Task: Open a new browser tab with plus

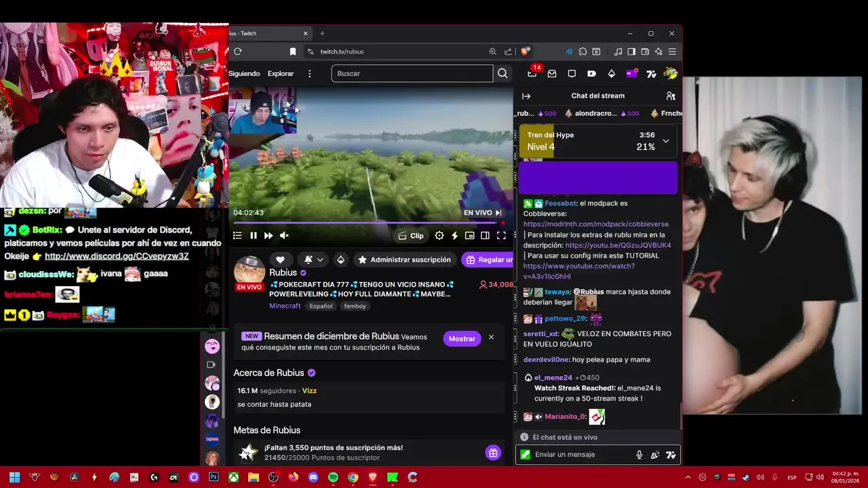Action: coord(322,33)
